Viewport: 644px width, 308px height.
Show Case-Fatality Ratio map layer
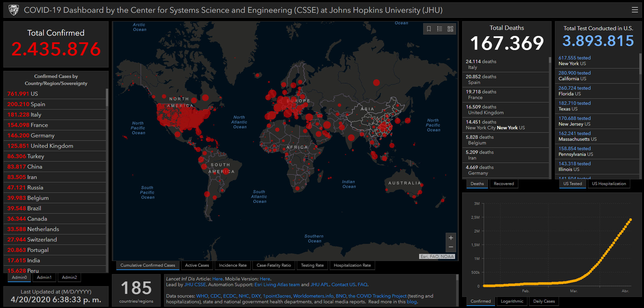pos(274,265)
